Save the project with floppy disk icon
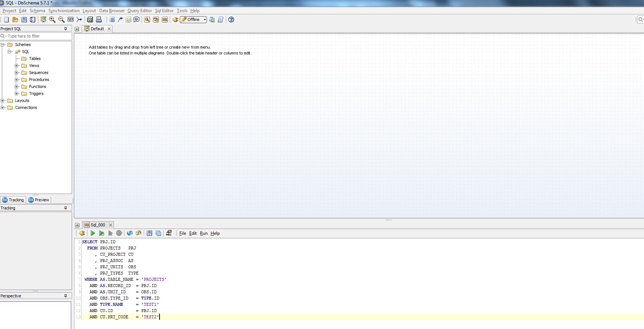 pos(24,20)
